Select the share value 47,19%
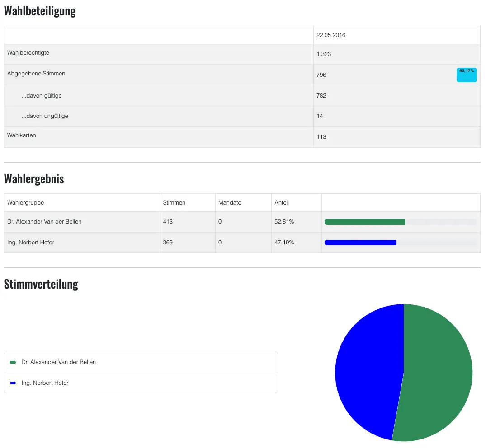The height and width of the screenshot is (448, 486). (x=284, y=243)
